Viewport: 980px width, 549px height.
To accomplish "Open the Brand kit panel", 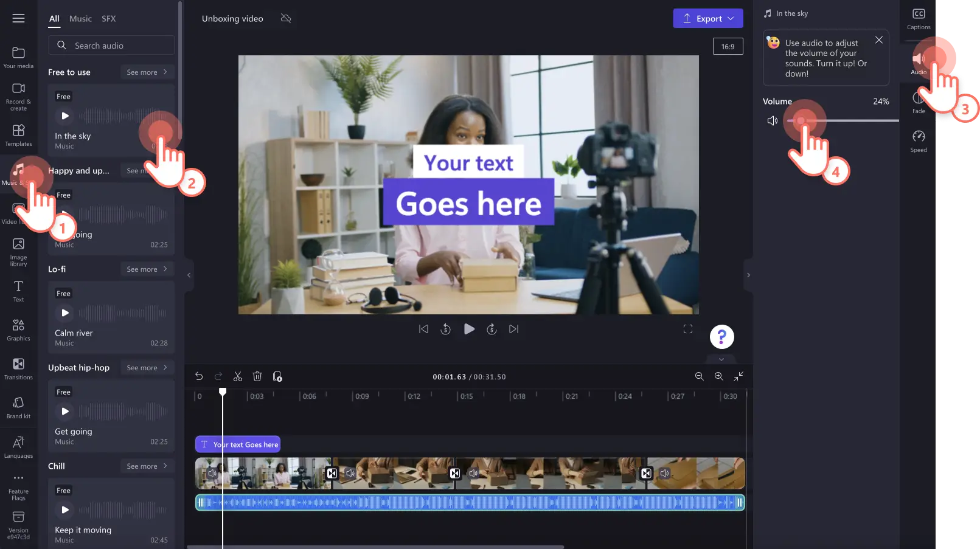I will pos(18,408).
